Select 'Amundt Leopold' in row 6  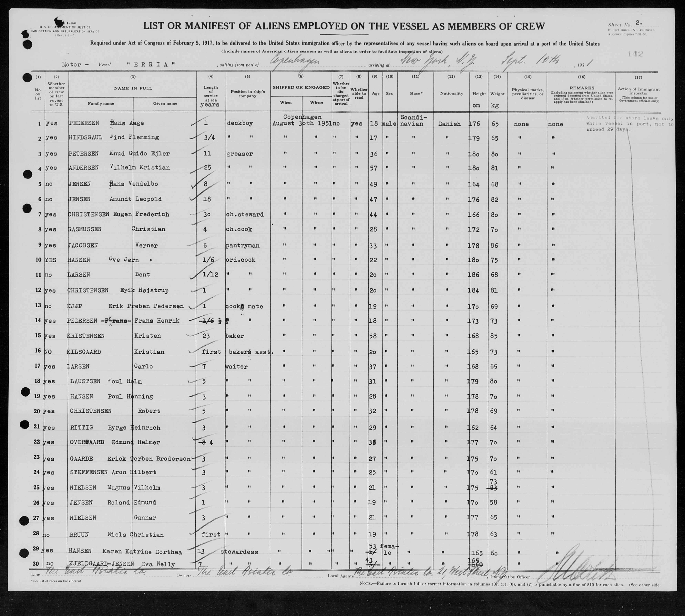click(x=135, y=199)
